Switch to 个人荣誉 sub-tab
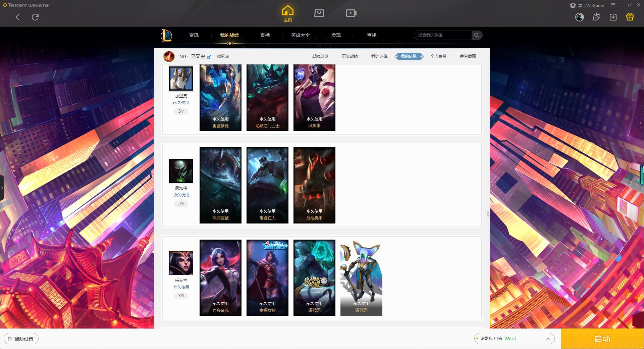The width and height of the screenshot is (644, 349). (x=438, y=56)
